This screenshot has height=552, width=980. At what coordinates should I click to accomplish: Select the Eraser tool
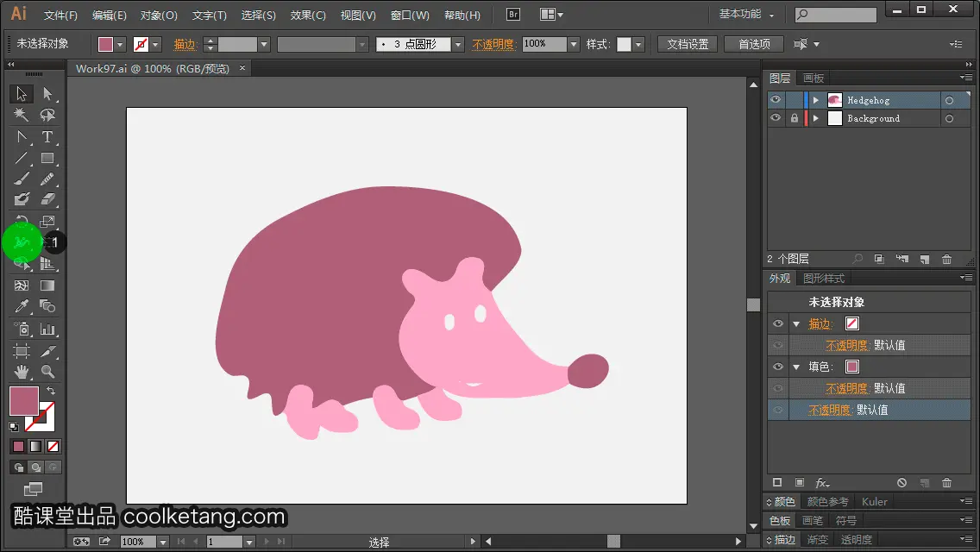pyautogui.click(x=47, y=200)
